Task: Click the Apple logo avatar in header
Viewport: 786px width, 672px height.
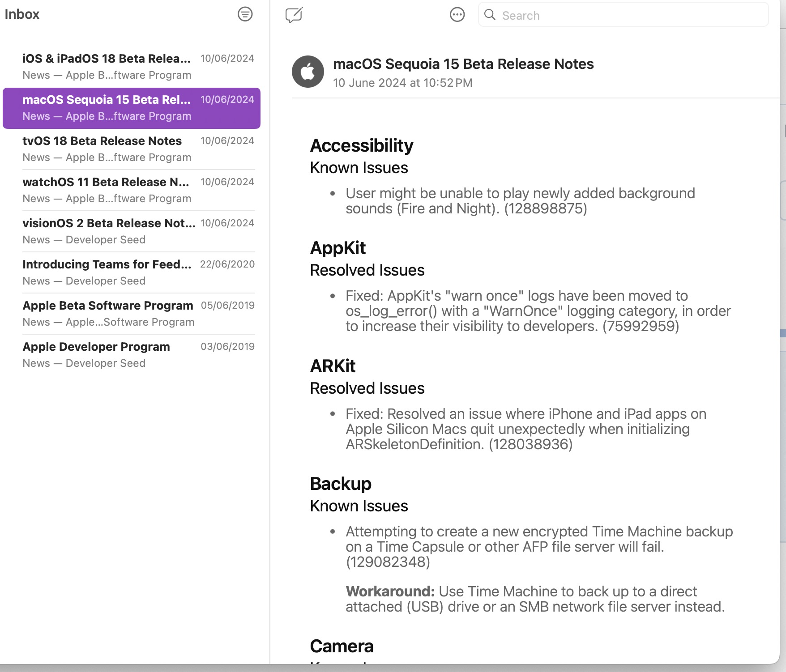Action: (308, 72)
